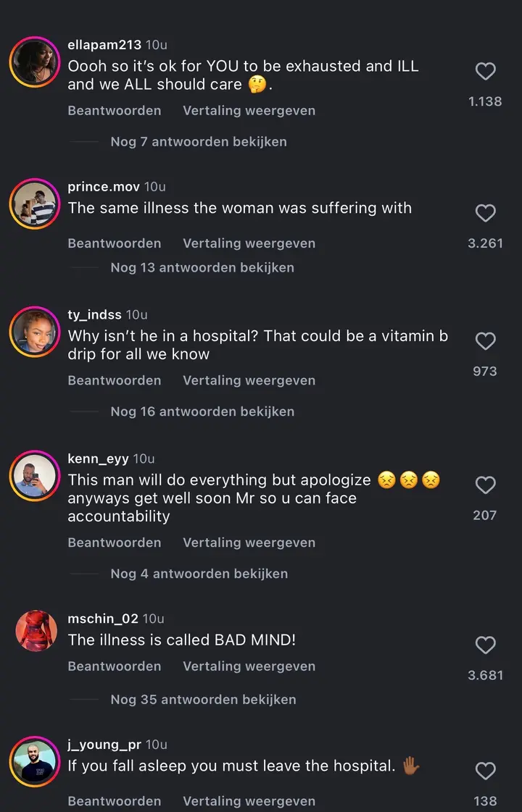Like the BAD MIND comment by mschin_02
This screenshot has height=812, width=522.
pyautogui.click(x=485, y=645)
